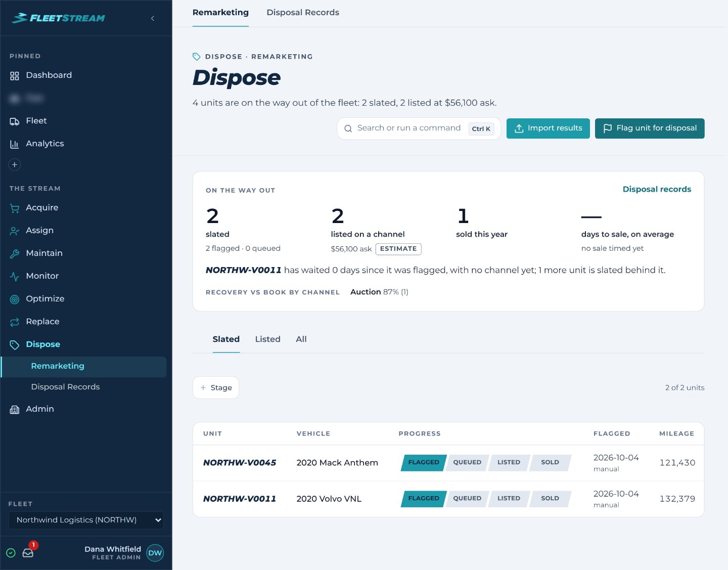Viewport: 728px width, 570px height.
Task: Click the DW user avatar
Action: 155,553
